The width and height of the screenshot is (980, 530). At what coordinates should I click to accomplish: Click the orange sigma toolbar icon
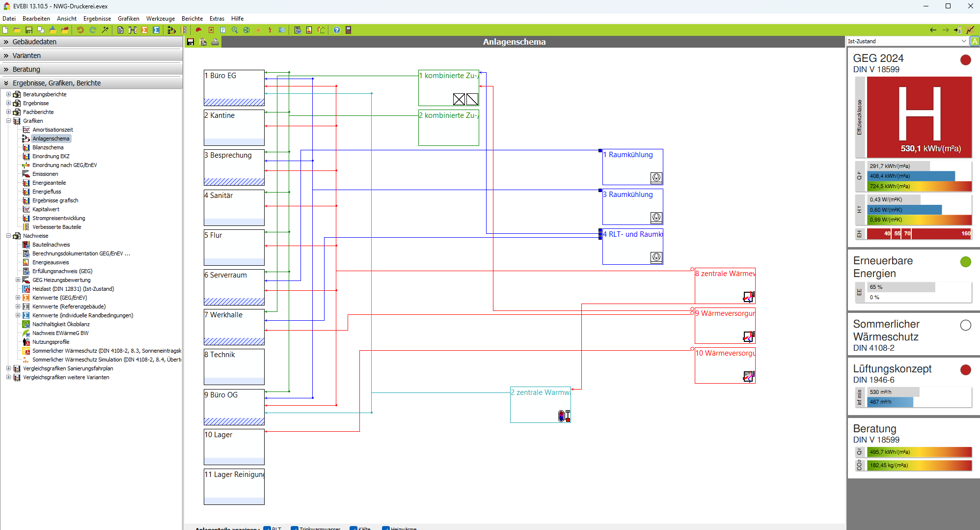[144, 30]
